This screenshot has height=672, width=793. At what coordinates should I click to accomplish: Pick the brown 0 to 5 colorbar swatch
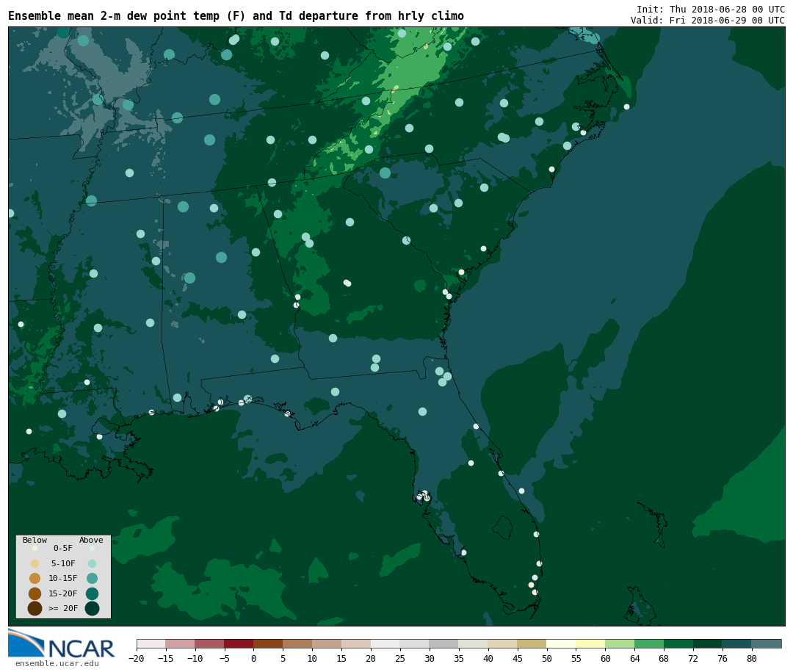click(269, 643)
